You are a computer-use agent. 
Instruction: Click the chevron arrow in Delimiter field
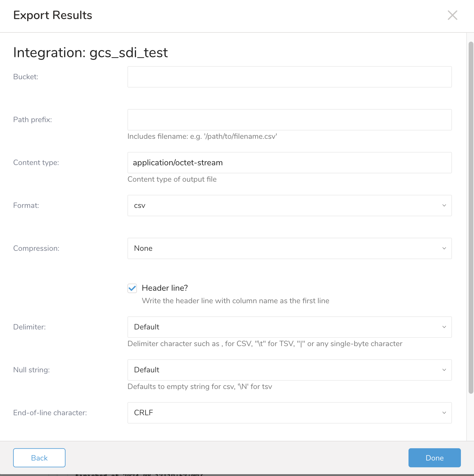tap(444, 327)
